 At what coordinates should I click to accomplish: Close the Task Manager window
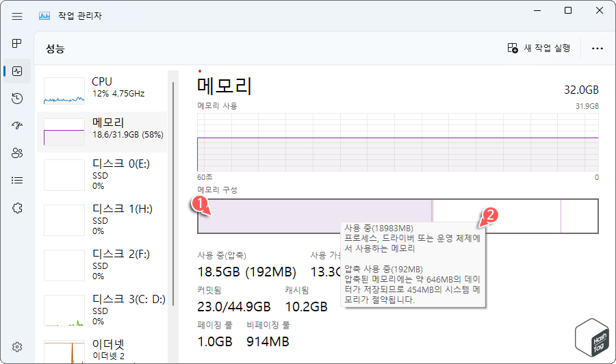click(599, 10)
